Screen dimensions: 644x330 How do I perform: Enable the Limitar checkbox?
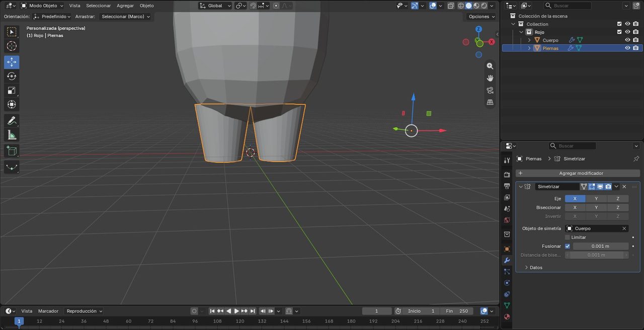coord(568,237)
